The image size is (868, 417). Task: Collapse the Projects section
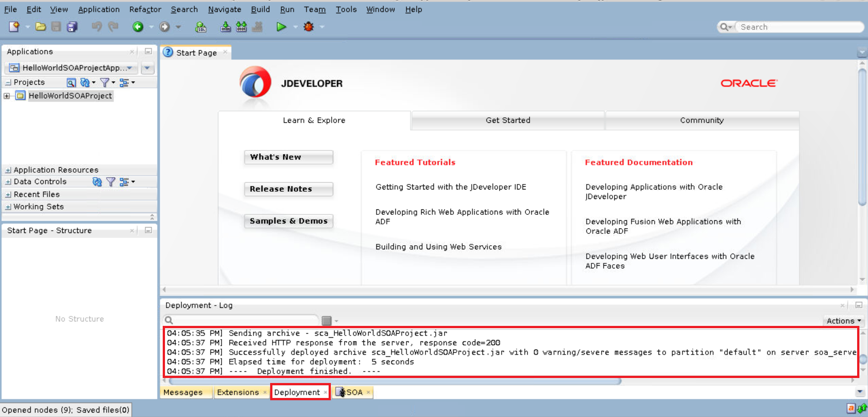(x=8, y=82)
